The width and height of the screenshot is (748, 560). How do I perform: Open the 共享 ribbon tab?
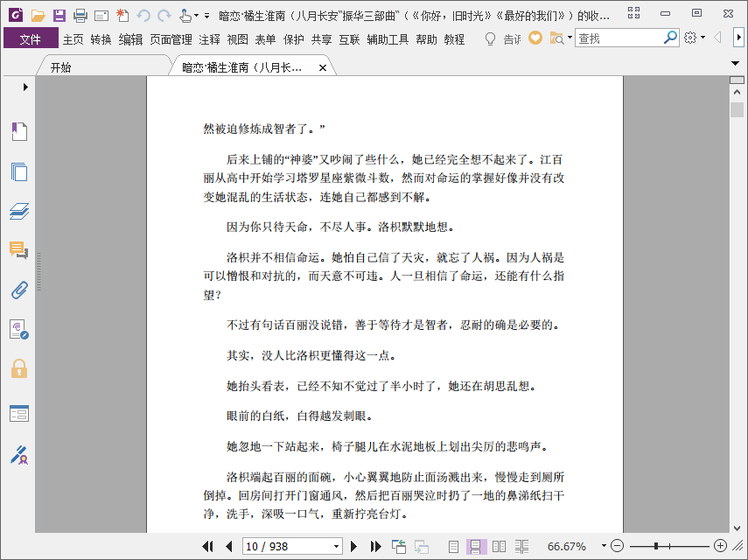pos(322,39)
